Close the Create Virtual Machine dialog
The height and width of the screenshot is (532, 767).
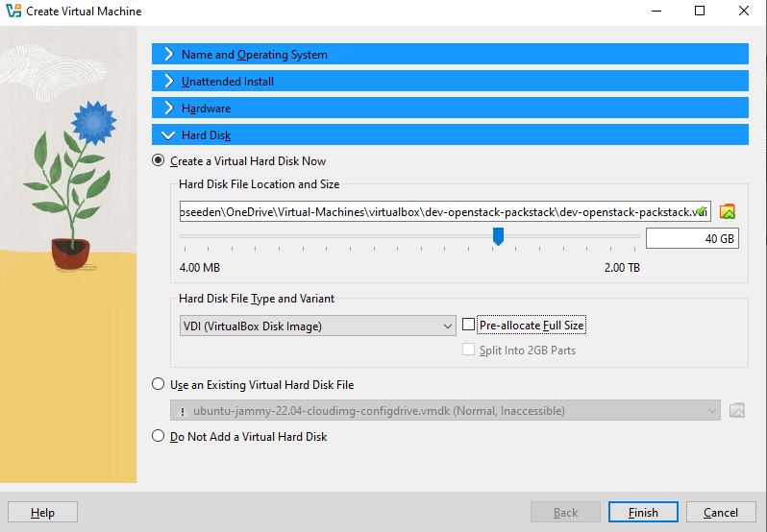point(744,12)
